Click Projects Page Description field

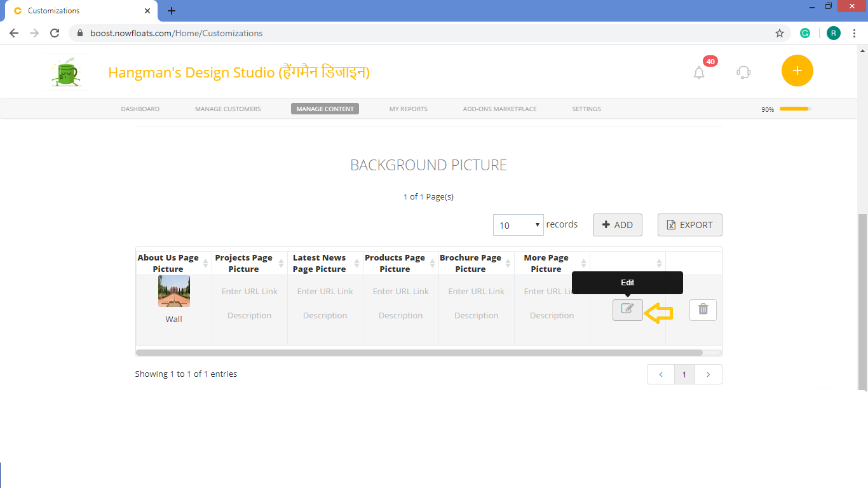click(249, 315)
